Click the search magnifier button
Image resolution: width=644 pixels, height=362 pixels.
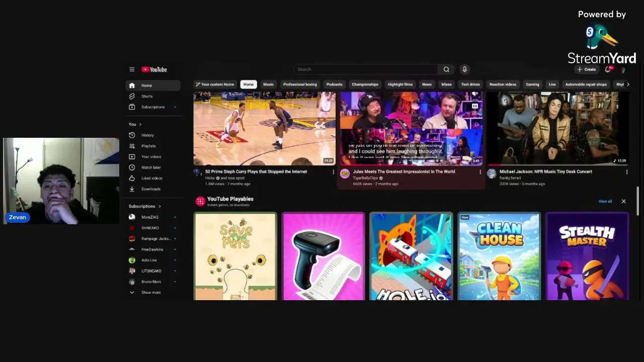pos(446,69)
